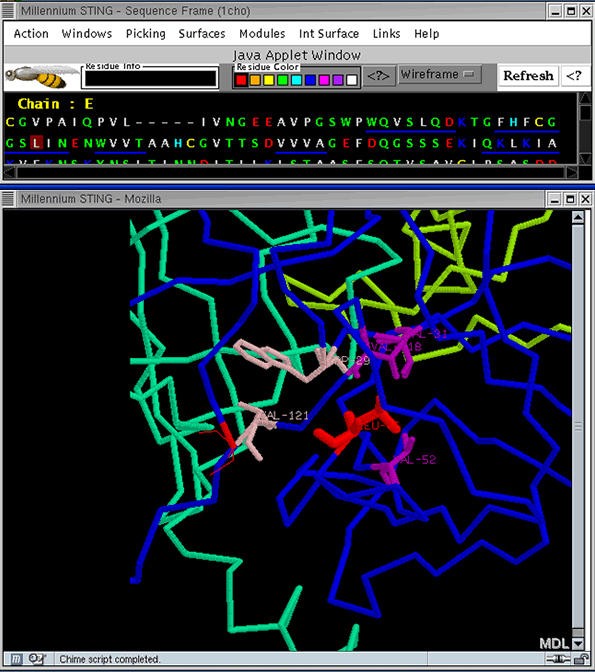
Task: Select the highlighted red L residue in the sequence
Action: [37, 143]
